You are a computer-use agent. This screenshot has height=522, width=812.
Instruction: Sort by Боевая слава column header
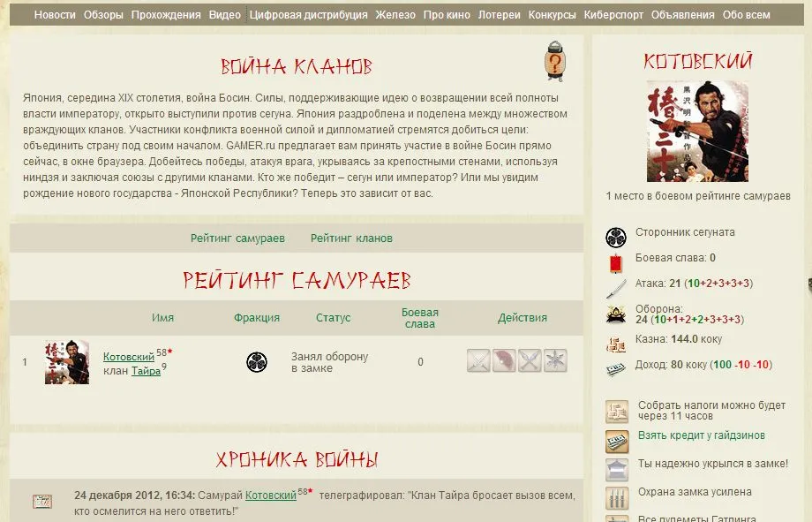[x=420, y=318]
